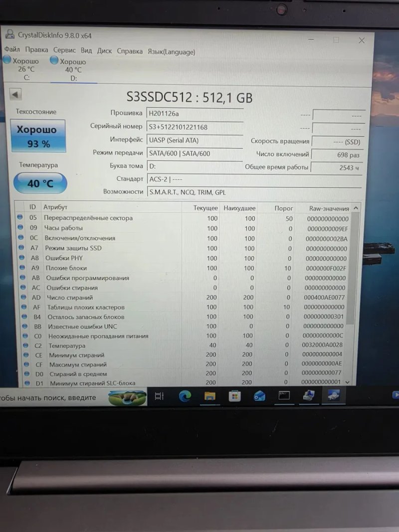Click the Число включений value 698 раз
The width and height of the screenshot is (399, 532).
click(337, 155)
